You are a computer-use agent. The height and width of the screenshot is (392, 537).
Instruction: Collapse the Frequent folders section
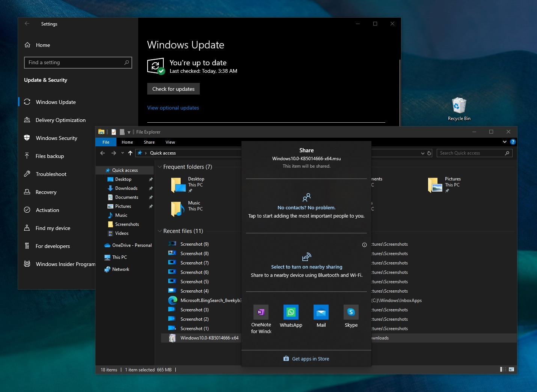(160, 167)
